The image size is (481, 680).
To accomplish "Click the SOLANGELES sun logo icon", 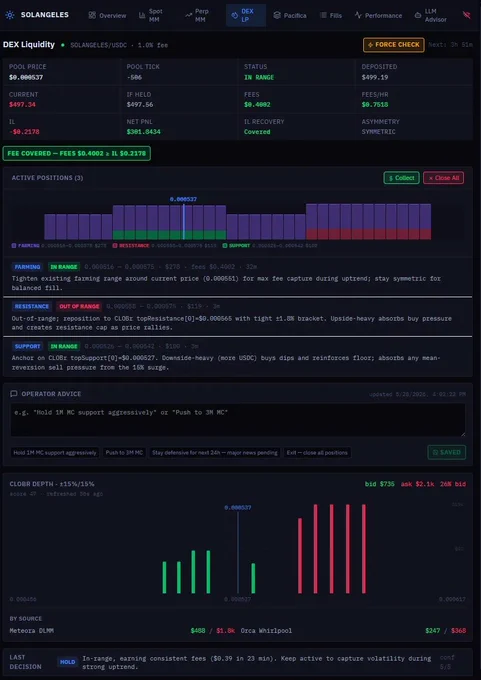I will (x=10, y=15).
